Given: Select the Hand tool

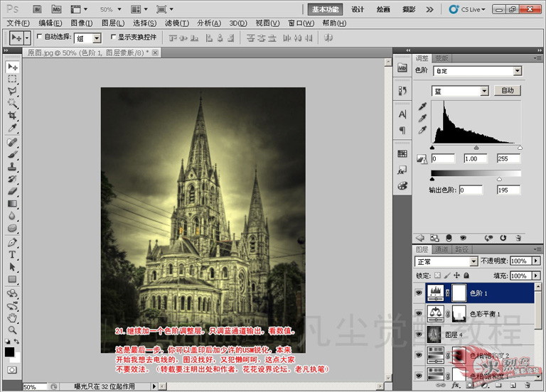Looking at the screenshot, I should [12, 317].
